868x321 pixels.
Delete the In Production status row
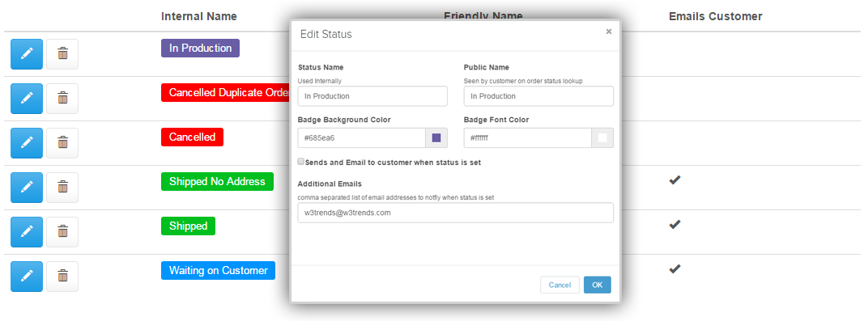[x=62, y=54]
